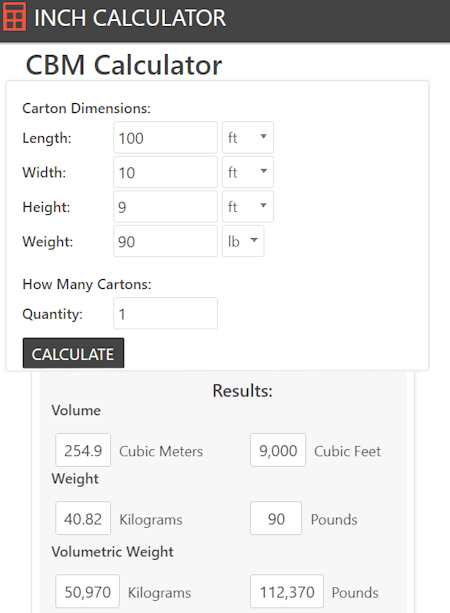The height and width of the screenshot is (613, 450).
Task: Select the volumetric weight Pounds result 112,370
Action: click(287, 591)
